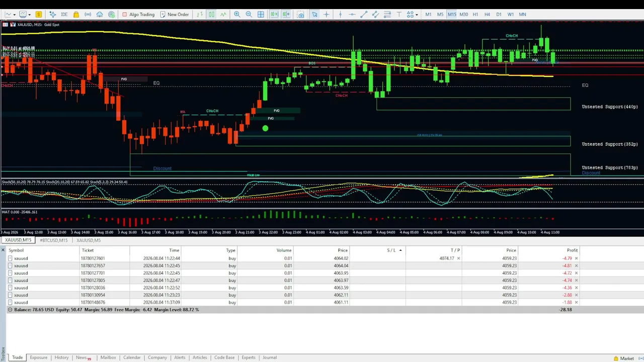The image size is (644, 362).
Task: Zoom out on the chart
Action: (249, 15)
